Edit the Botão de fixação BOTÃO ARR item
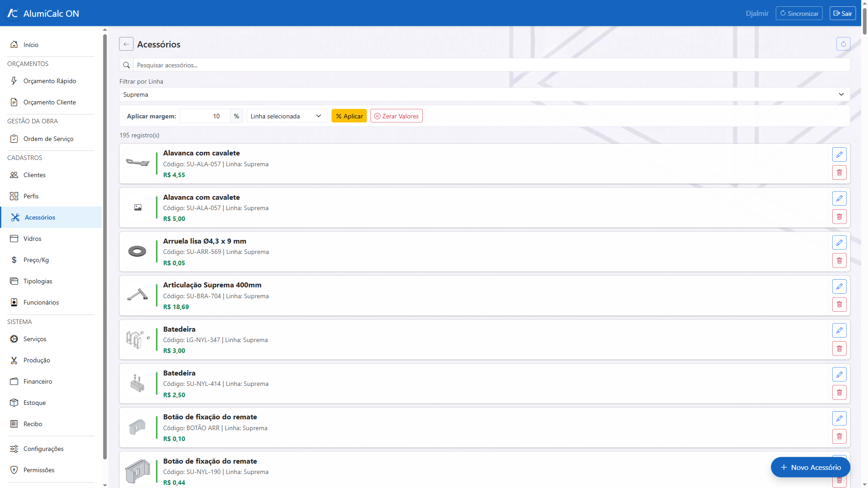 click(x=839, y=418)
